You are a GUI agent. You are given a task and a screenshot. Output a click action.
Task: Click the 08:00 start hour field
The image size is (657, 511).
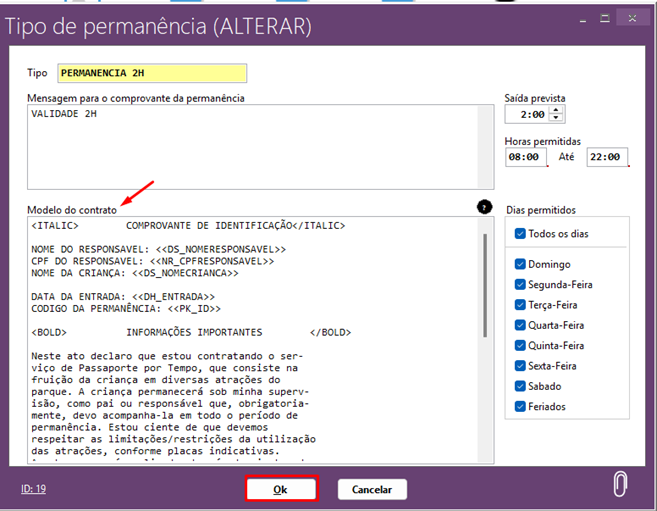coord(526,157)
